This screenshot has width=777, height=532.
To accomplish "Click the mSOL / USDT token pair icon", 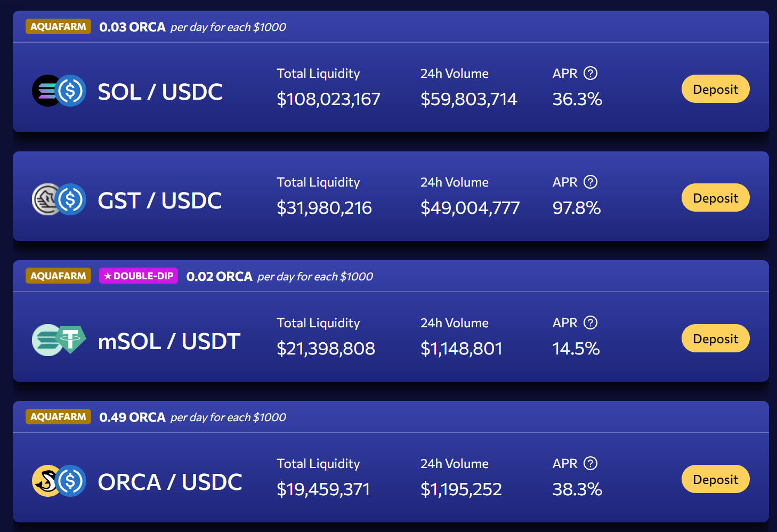I will tap(59, 340).
